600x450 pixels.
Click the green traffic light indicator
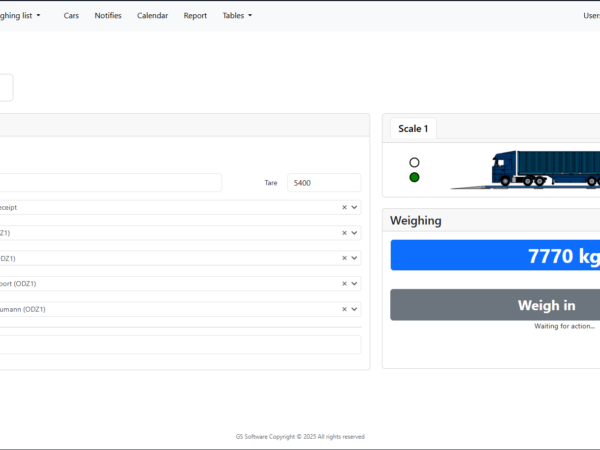414,178
